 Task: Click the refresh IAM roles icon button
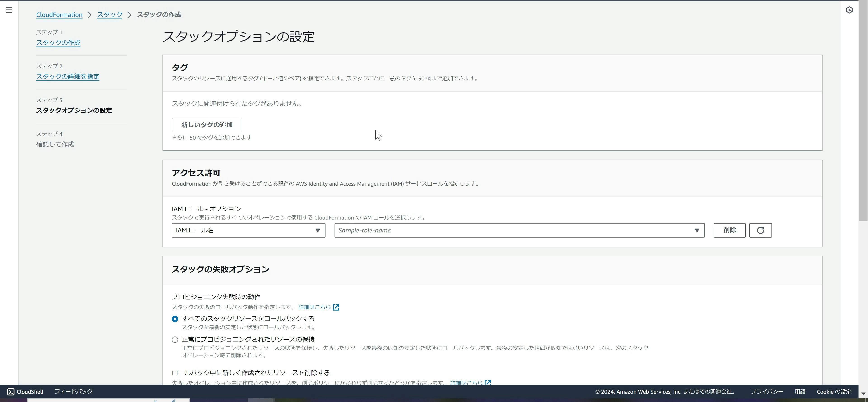[760, 230]
